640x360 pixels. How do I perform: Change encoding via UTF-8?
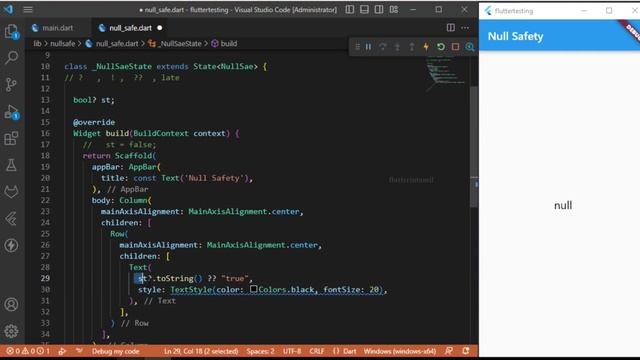click(x=292, y=351)
